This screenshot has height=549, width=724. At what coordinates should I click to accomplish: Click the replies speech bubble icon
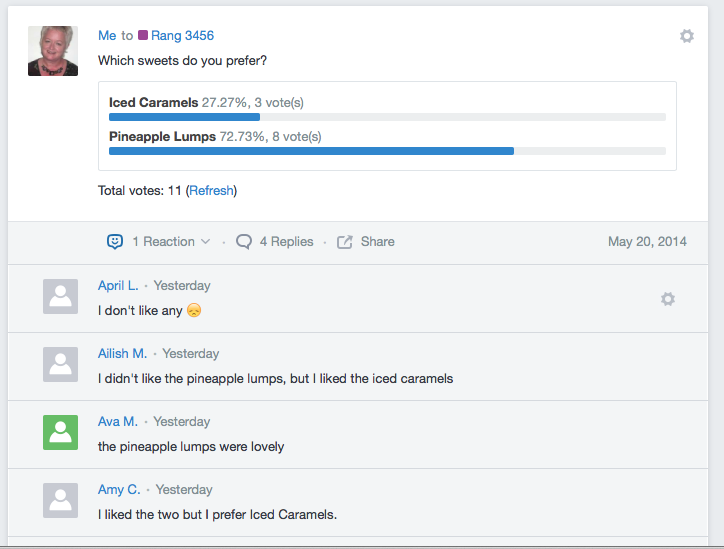pyautogui.click(x=244, y=241)
